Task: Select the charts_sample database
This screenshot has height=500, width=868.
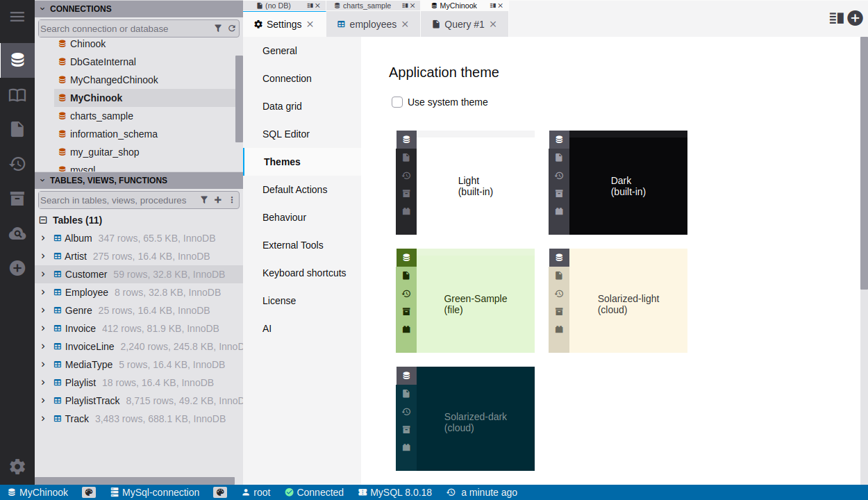Action: pos(101,116)
